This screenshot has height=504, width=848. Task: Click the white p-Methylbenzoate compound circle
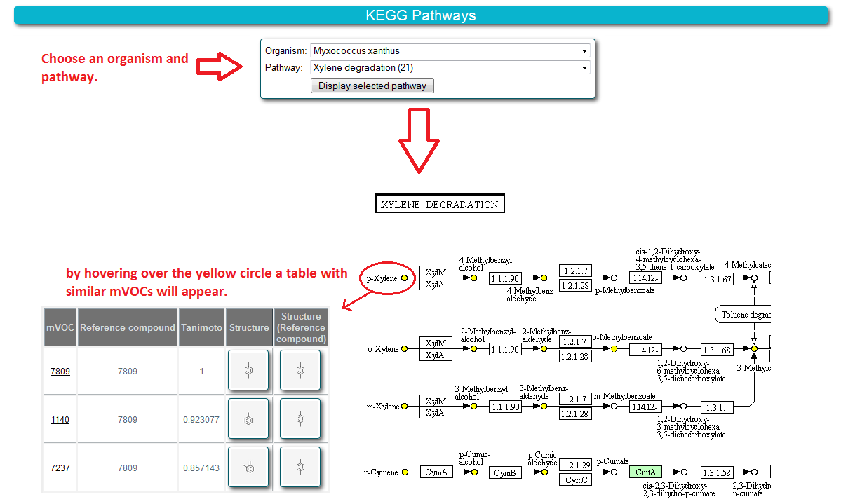coord(614,278)
